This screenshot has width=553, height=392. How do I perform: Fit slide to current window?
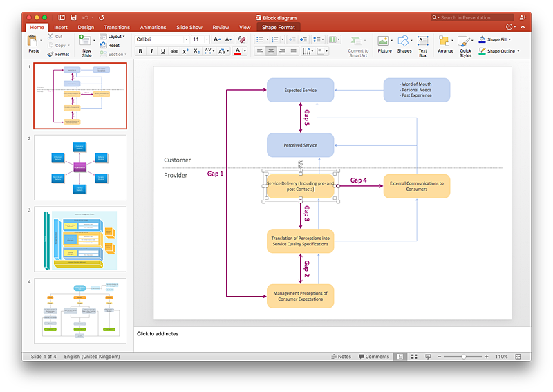518,357
